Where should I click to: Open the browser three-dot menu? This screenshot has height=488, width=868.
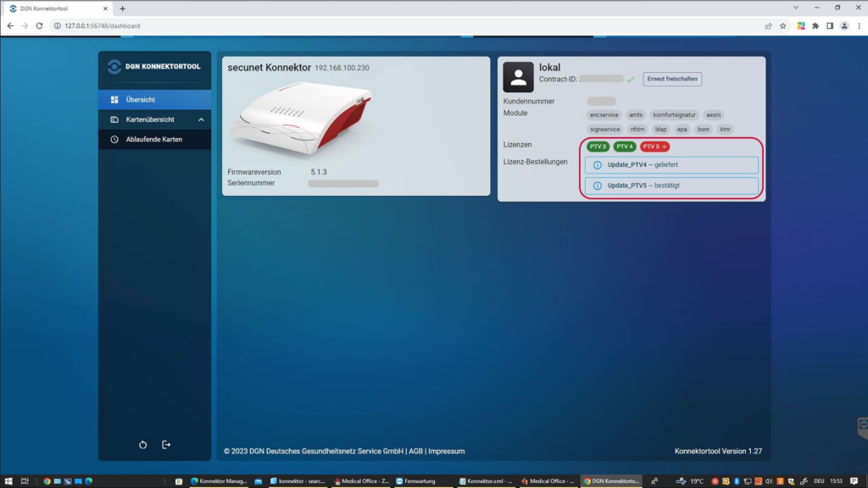point(860,26)
